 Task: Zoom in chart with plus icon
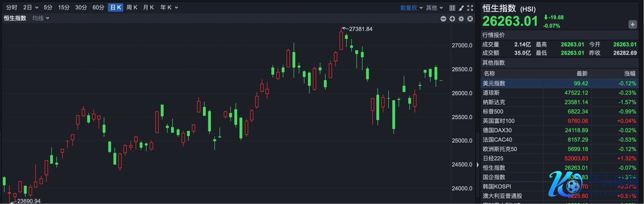pyautogui.click(x=452, y=19)
